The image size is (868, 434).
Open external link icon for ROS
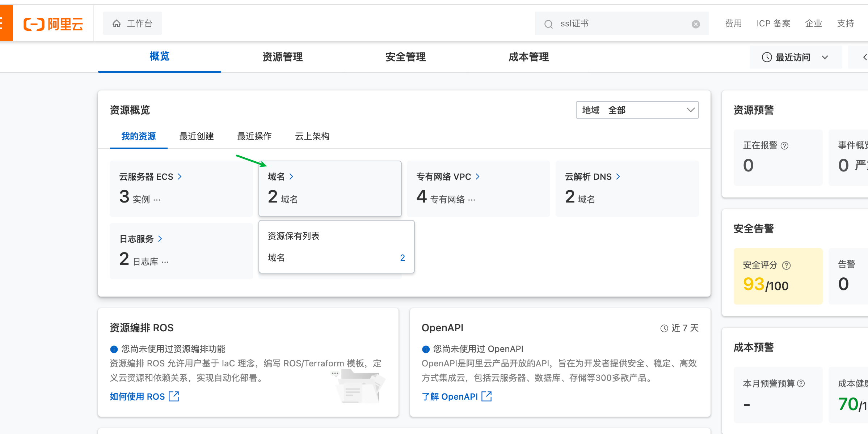(174, 396)
